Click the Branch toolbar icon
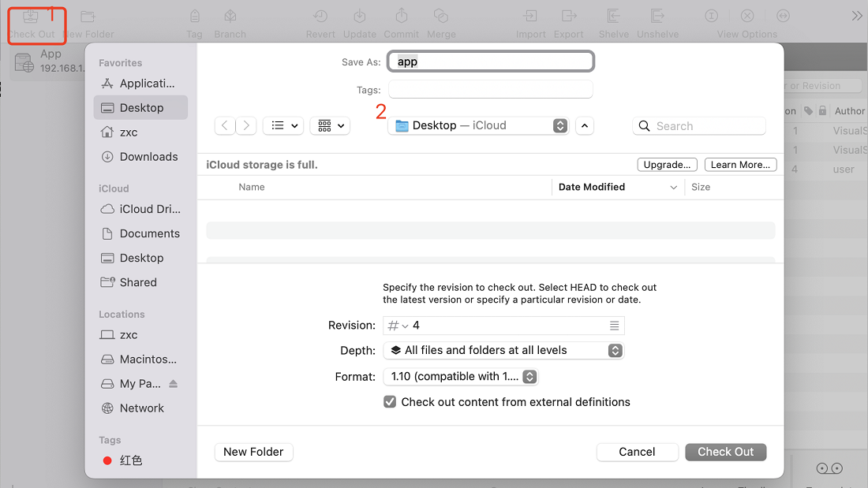 click(230, 16)
